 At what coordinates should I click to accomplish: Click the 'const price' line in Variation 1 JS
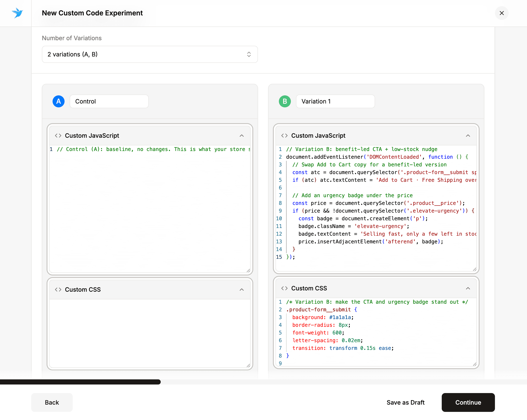pyautogui.click(x=378, y=203)
